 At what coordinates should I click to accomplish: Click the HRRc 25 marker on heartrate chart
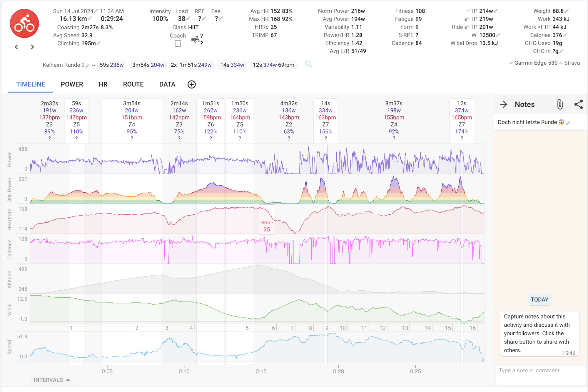[x=267, y=226]
